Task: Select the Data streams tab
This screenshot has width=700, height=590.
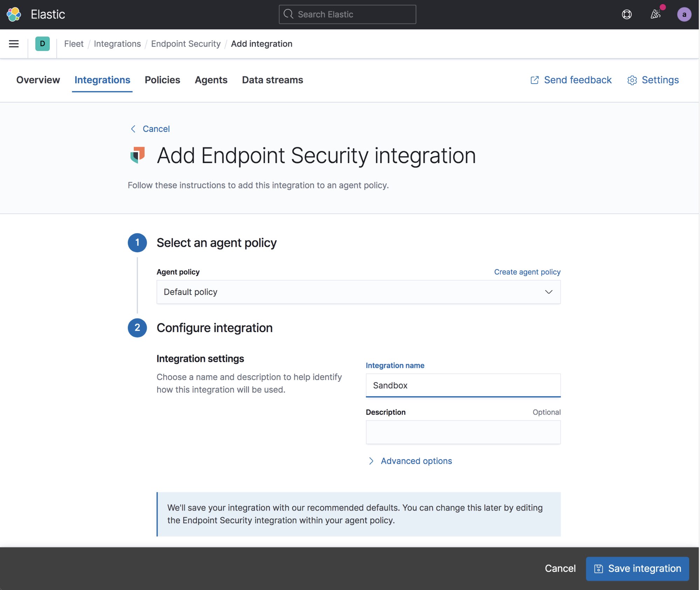Action: (272, 79)
